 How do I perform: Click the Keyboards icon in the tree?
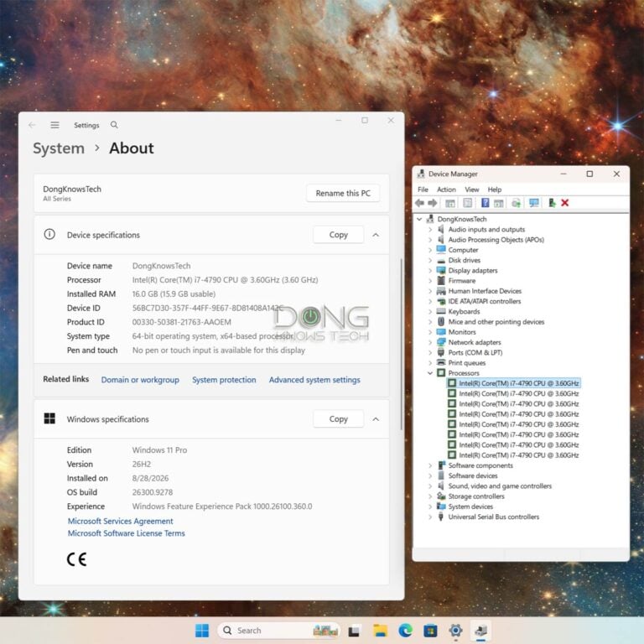pos(441,311)
